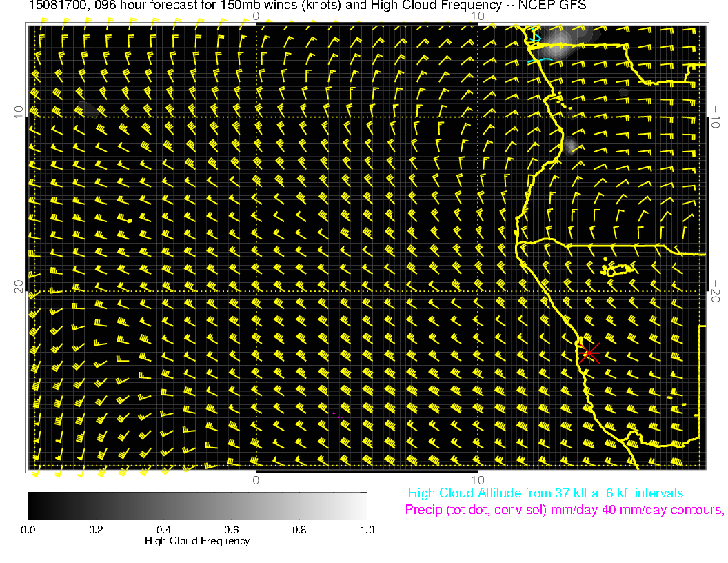Screen dimensions: 728x563
Task: Click the faint grey cloud patch in upper left
Action: pyautogui.click(x=88, y=108)
